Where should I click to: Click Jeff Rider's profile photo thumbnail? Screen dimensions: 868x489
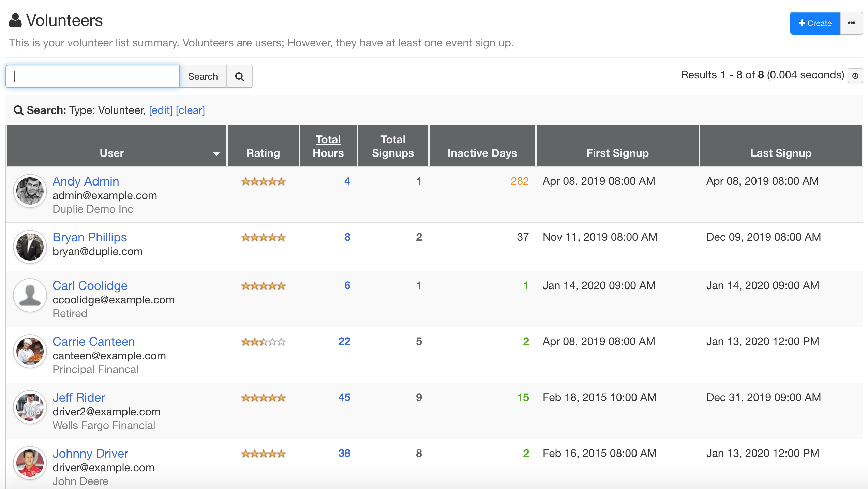[30, 407]
